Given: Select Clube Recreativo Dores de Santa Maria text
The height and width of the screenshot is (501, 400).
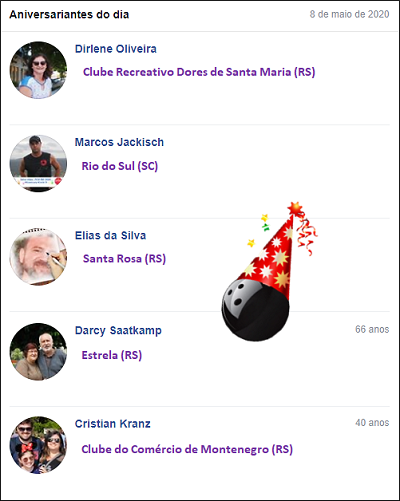Looking at the screenshot, I should (199, 72).
